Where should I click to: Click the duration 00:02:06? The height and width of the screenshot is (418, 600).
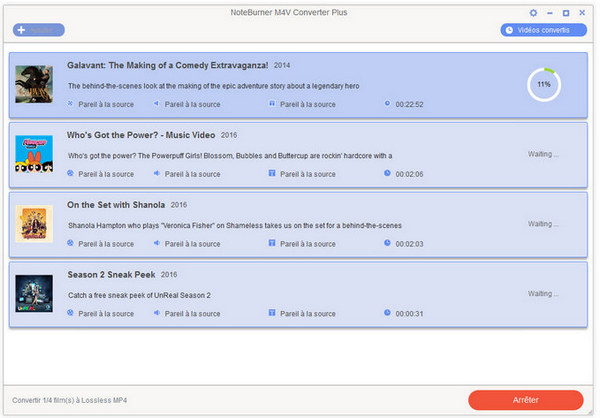point(409,174)
